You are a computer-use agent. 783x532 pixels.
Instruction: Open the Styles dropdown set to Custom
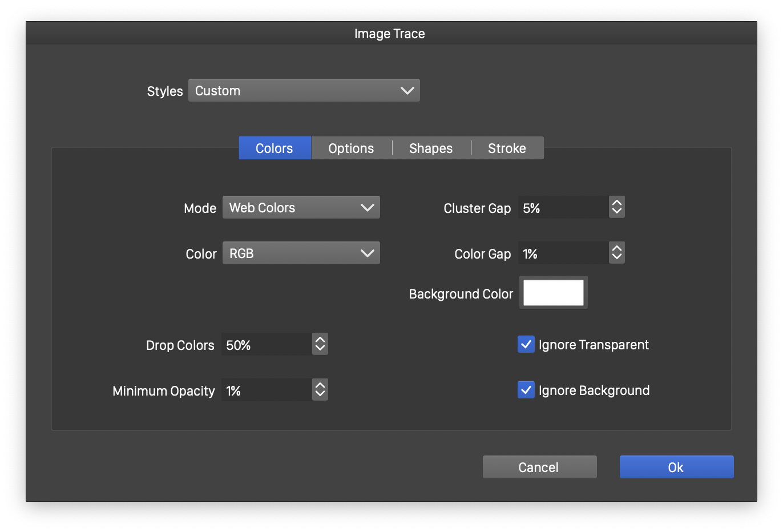point(304,91)
